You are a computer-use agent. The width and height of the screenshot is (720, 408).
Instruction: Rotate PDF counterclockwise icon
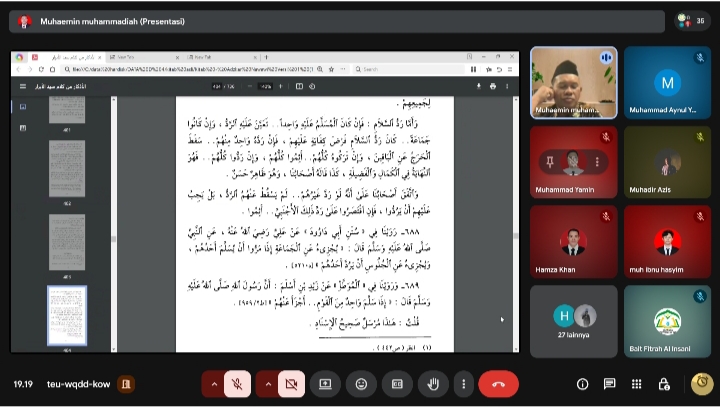[312, 86]
